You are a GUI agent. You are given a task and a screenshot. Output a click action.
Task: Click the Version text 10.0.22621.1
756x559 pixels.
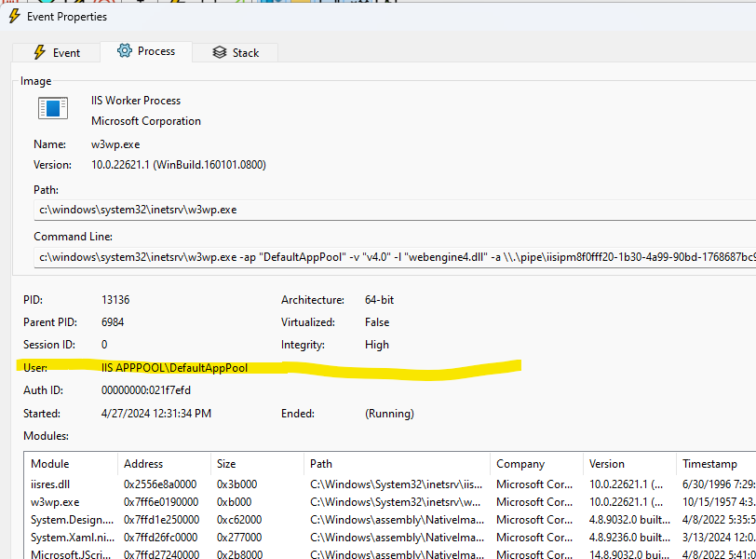click(120, 165)
